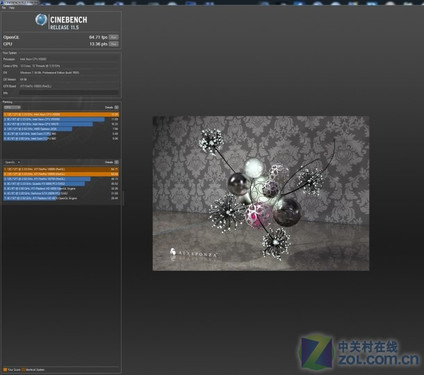Image resolution: width=424 pixels, height=375 pixels.
Task: Select the top orange CPU ranking bar
Action: point(61,115)
